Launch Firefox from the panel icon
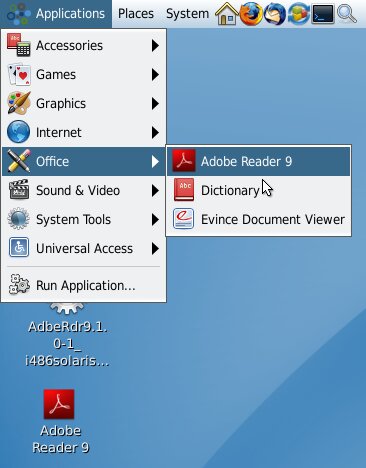This screenshot has width=366, height=468. [x=251, y=14]
